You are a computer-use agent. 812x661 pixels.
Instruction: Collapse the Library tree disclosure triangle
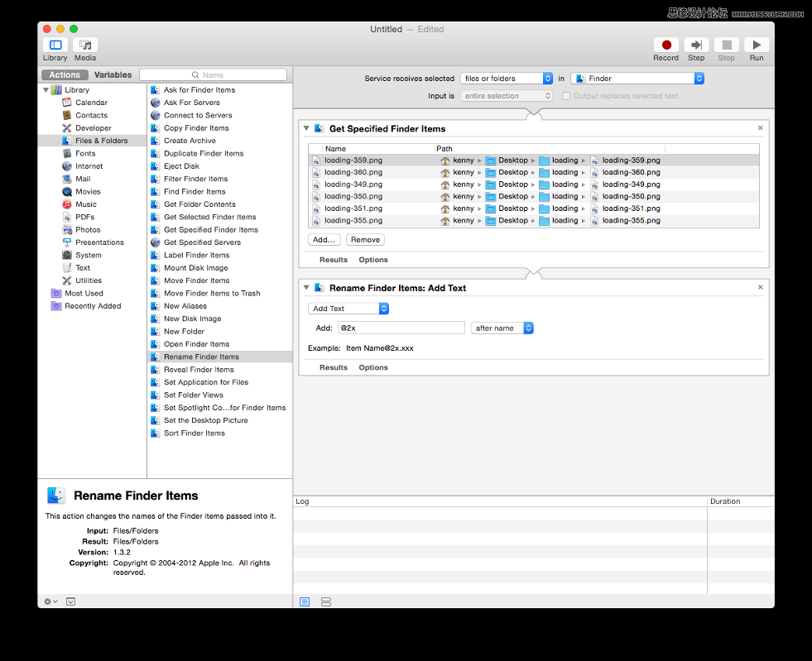click(x=46, y=90)
